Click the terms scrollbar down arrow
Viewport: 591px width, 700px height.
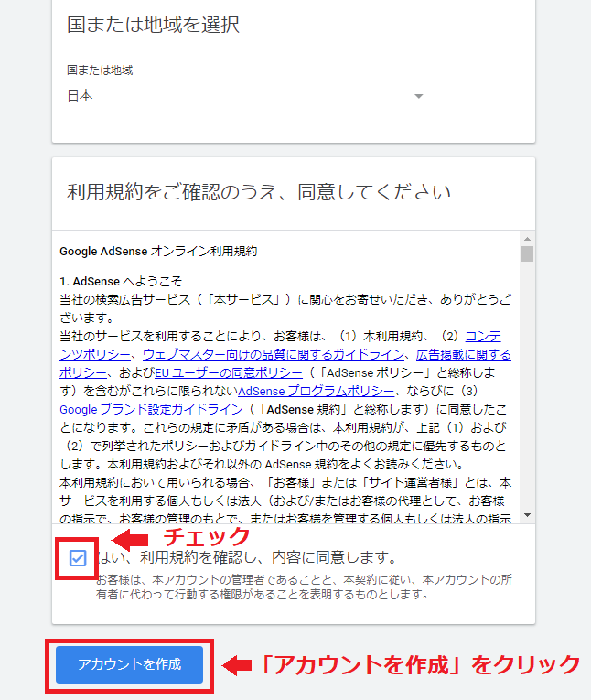[x=527, y=515]
